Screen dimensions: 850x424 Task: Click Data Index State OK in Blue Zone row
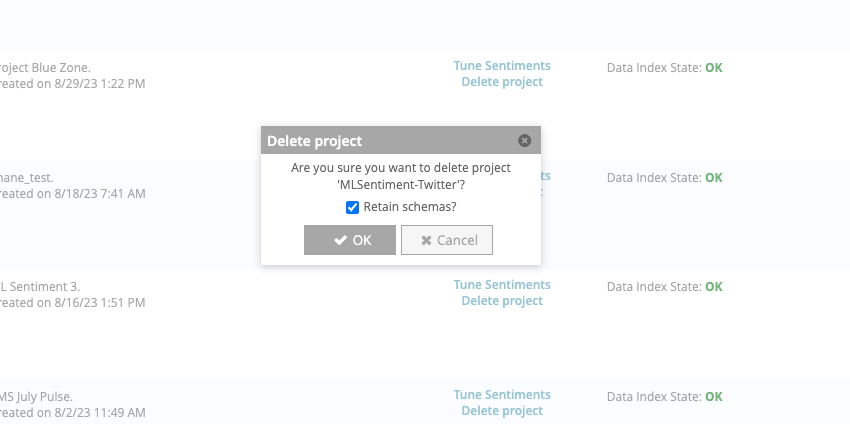point(713,68)
